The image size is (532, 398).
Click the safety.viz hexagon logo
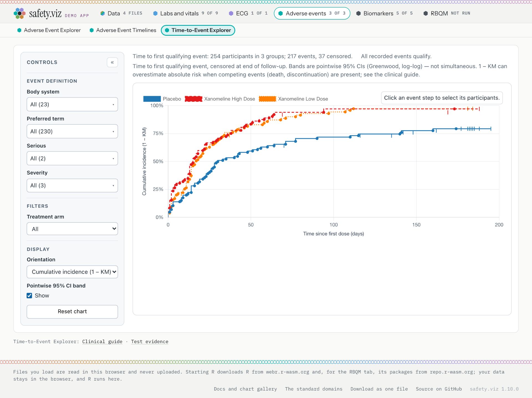click(19, 13)
